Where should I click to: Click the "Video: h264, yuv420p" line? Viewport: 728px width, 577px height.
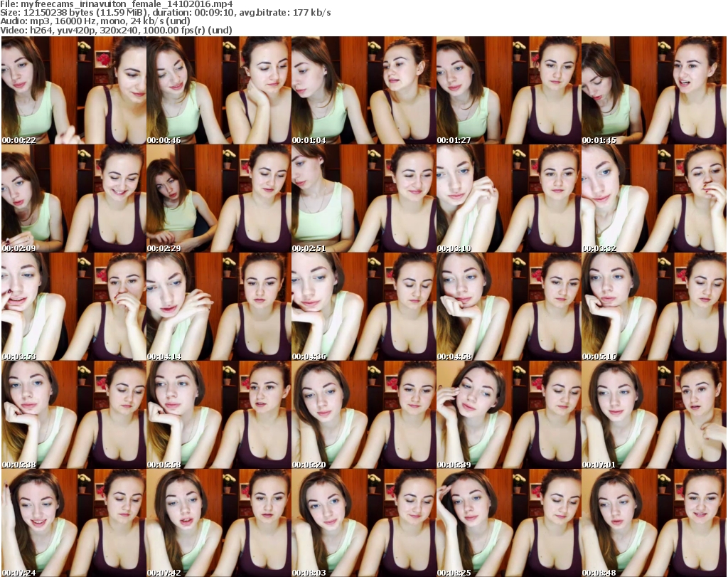coord(116,30)
